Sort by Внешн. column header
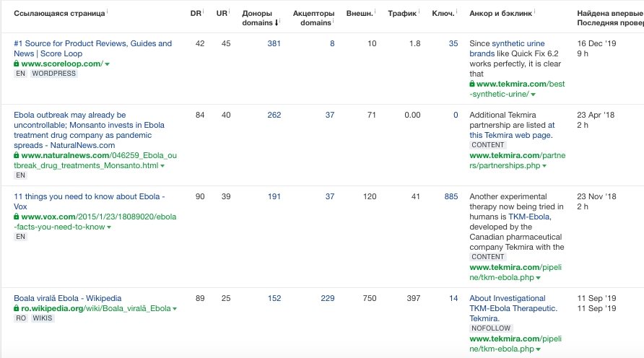Screen dimensions: 644x358 coord(360,13)
